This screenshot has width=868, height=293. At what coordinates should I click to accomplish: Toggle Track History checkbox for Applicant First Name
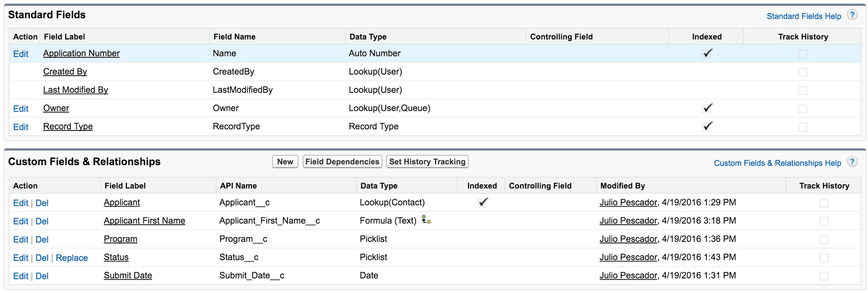click(824, 221)
